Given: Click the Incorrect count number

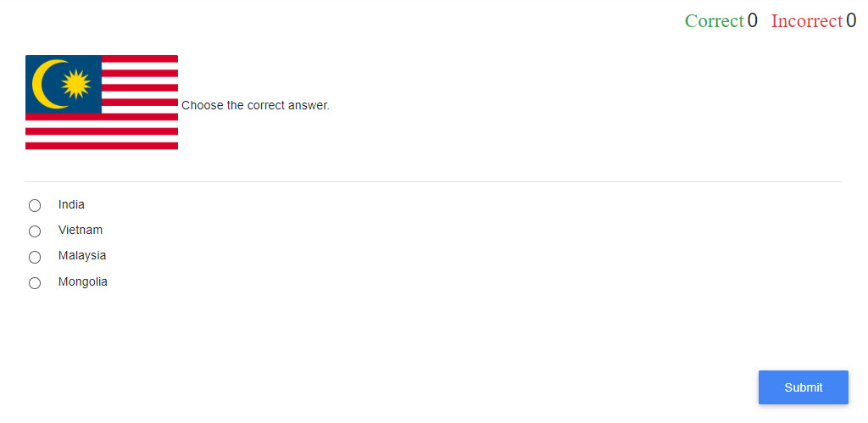Looking at the screenshot, I should (x=851, y=21).
